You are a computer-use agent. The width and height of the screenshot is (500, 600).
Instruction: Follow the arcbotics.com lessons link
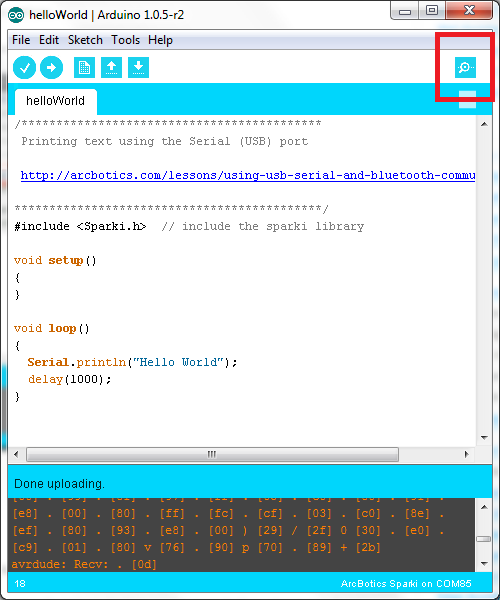[248, 175]
